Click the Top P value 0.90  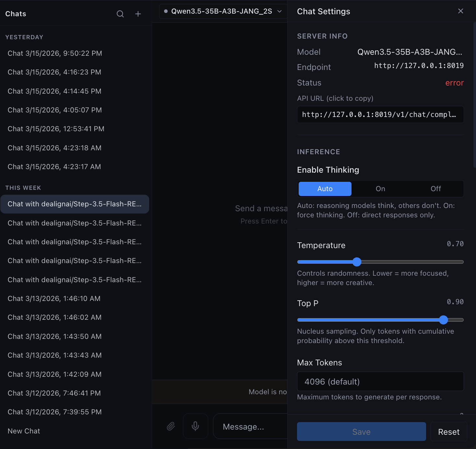point(455,302)
